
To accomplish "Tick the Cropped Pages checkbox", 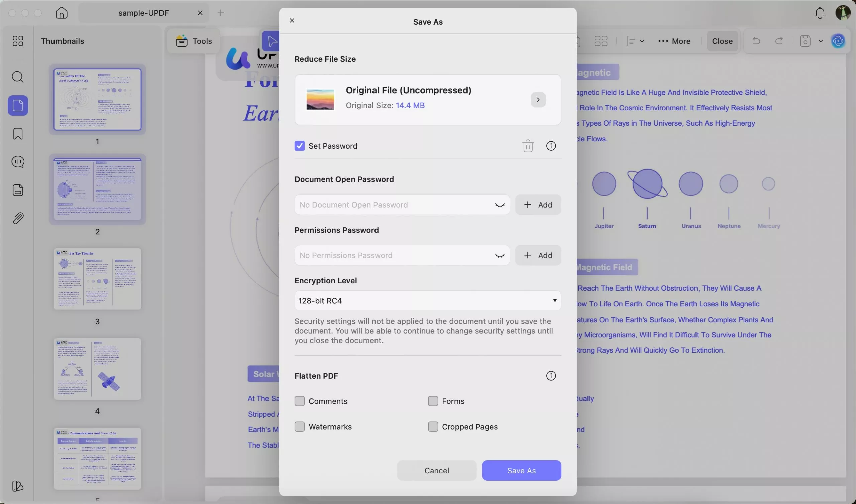I will click(433, 426).
